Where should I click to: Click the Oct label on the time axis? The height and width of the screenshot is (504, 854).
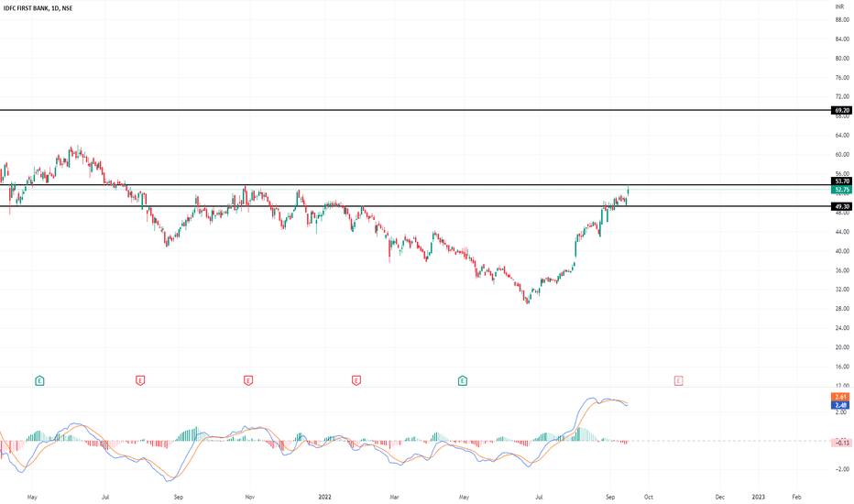coord(649,497)
